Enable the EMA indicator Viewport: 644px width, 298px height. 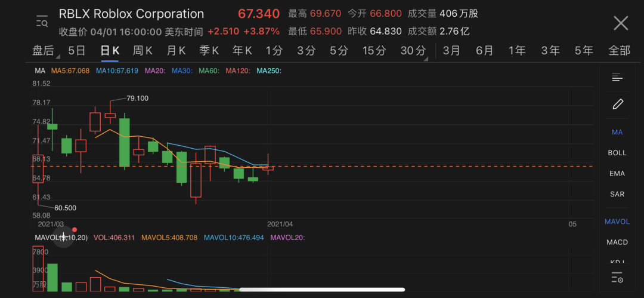click(x=617, y=174)
